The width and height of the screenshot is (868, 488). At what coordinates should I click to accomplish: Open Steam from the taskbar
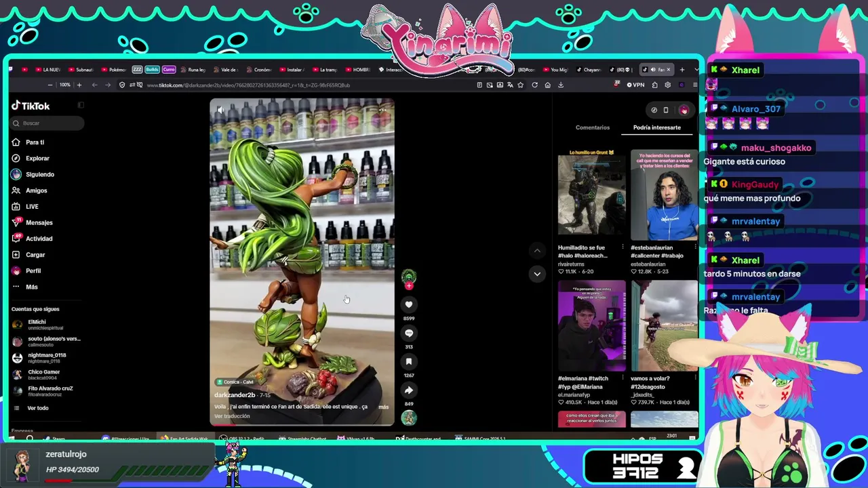click(55, 439)
